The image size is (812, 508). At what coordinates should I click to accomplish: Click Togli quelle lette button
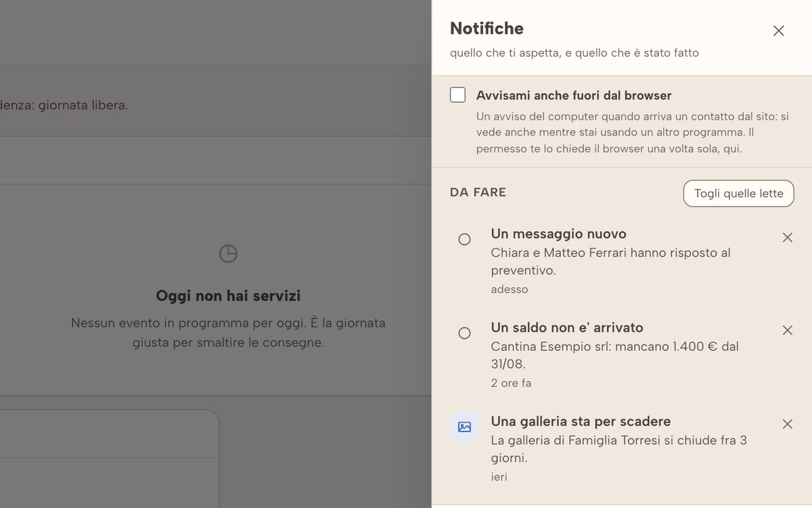click(x=738, y=193)
